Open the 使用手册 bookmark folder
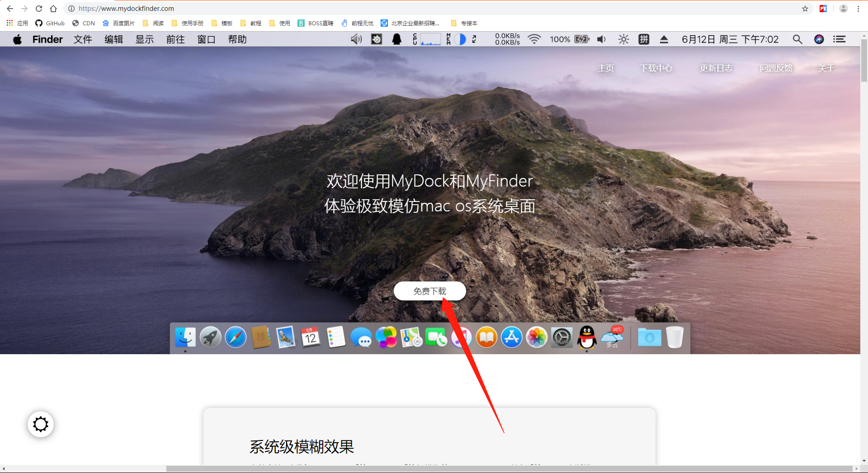This screenshot has height=473, width=868. [188, 23]
